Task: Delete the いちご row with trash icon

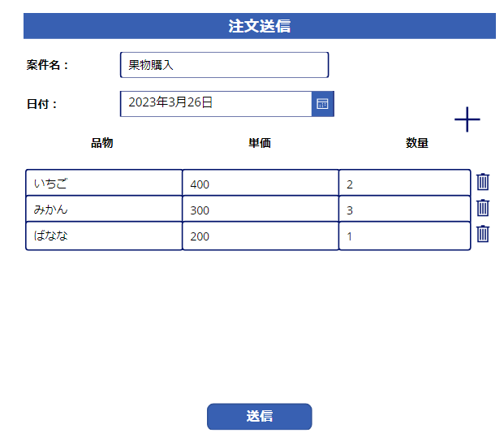Action: (482, 182)
